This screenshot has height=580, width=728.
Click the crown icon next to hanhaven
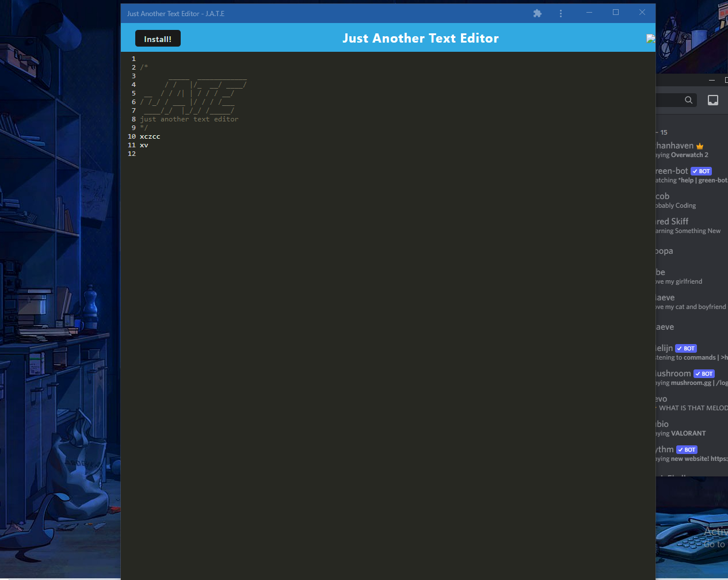[699, 145]
